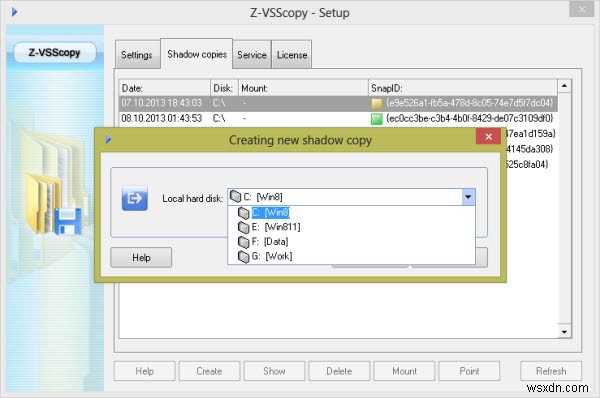Click the Date column header
Image resolution: width=600 pixels, height=398 pixels.
(x=165, y=88)
